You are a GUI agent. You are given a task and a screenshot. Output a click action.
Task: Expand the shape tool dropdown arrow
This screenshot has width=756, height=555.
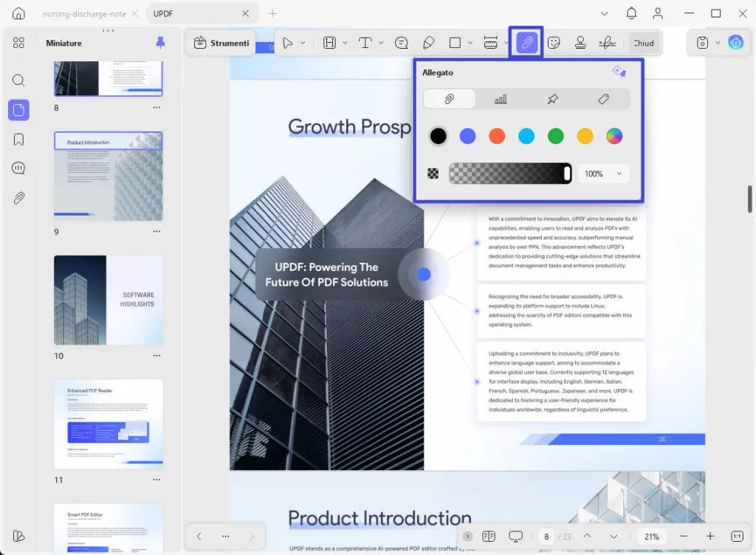pos(470,43)
